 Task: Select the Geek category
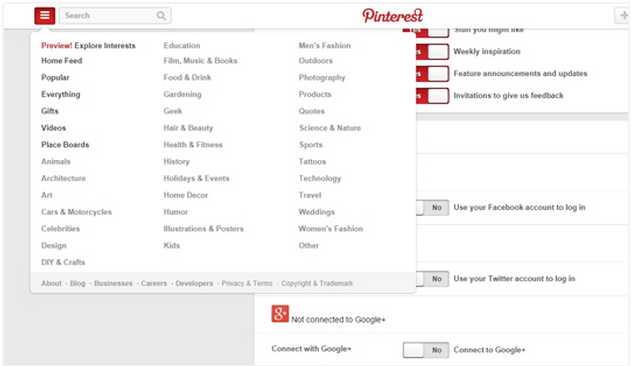(x=173, y=111)
